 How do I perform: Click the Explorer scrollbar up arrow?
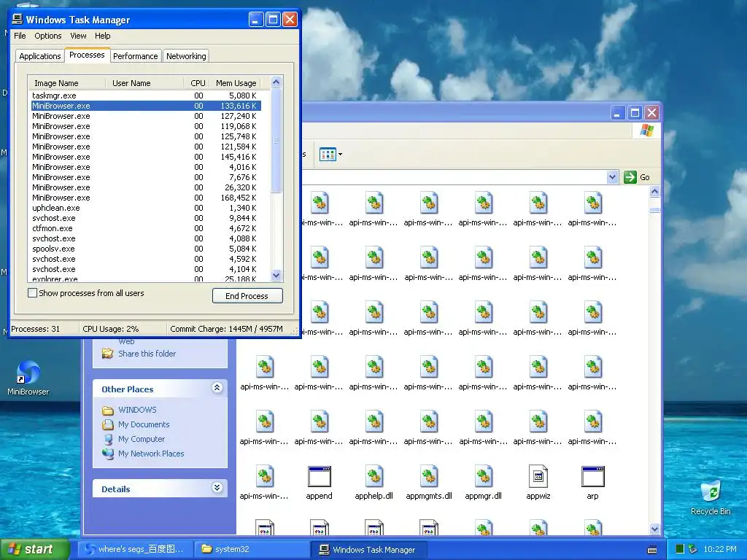coord(654,192)
